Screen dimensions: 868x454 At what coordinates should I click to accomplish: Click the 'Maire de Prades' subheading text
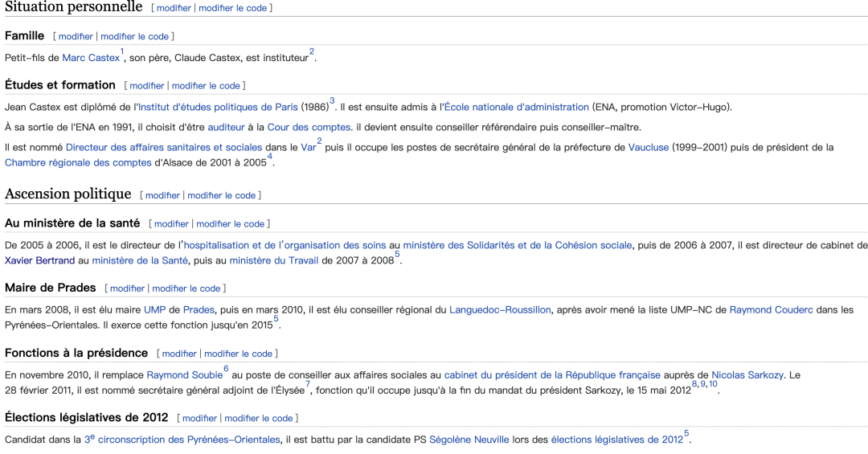point(51,288)
